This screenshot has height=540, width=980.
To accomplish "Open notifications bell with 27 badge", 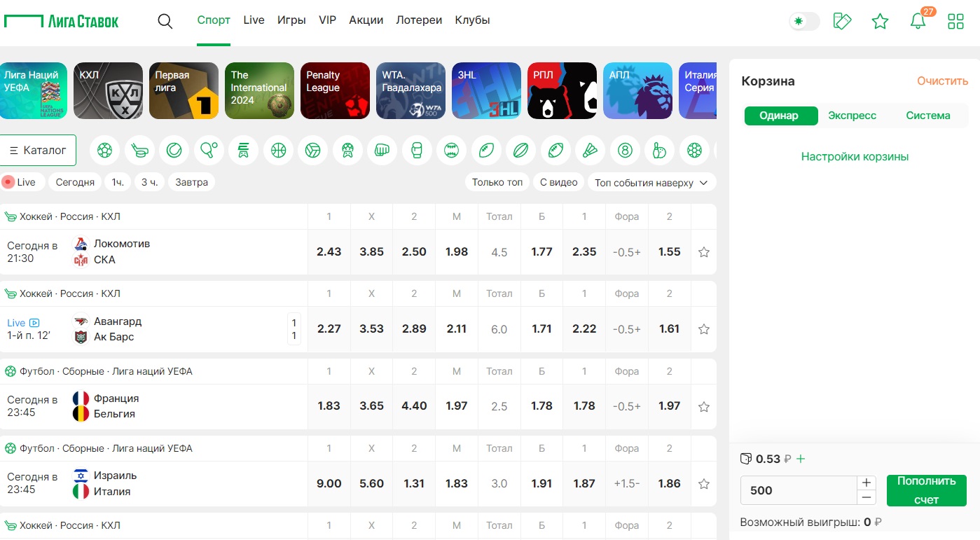I will [x=918, y=21].
